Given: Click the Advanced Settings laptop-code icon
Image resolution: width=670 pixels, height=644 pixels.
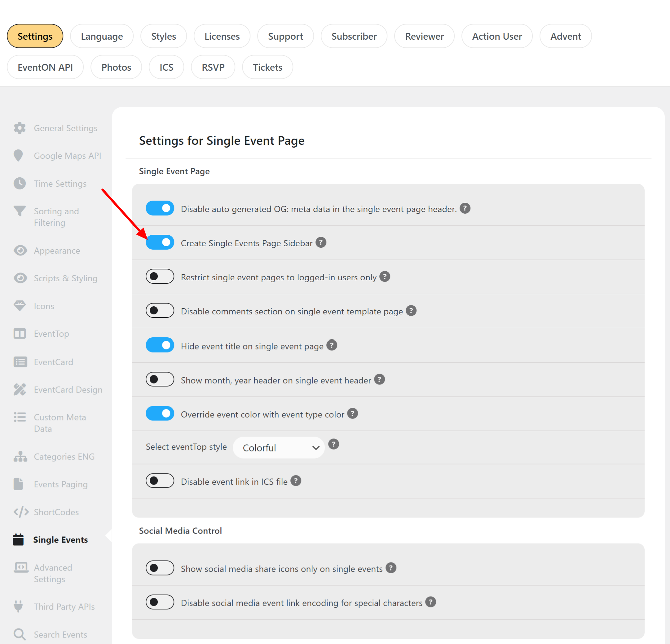Looking at the screenshot, I should pyautogui.click(x=21, y=567).
